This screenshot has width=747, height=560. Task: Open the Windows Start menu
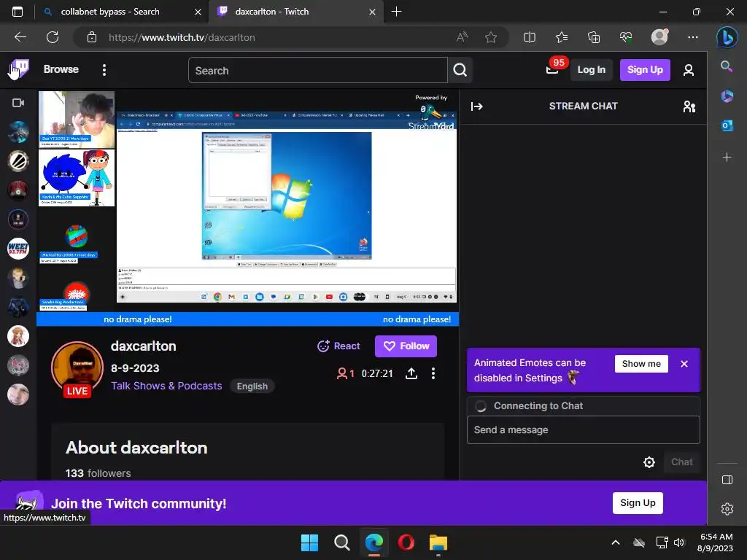click(x=309, y=542)
